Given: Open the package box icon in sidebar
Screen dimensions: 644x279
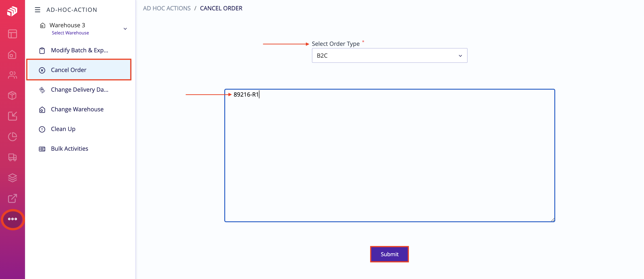Looking at the screenshot, I should [x=12, y=95].
